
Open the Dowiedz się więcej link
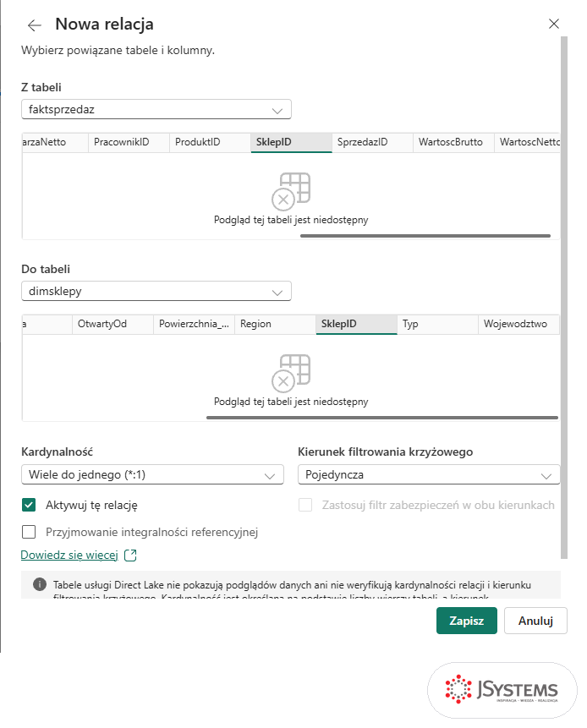[69, 556]
